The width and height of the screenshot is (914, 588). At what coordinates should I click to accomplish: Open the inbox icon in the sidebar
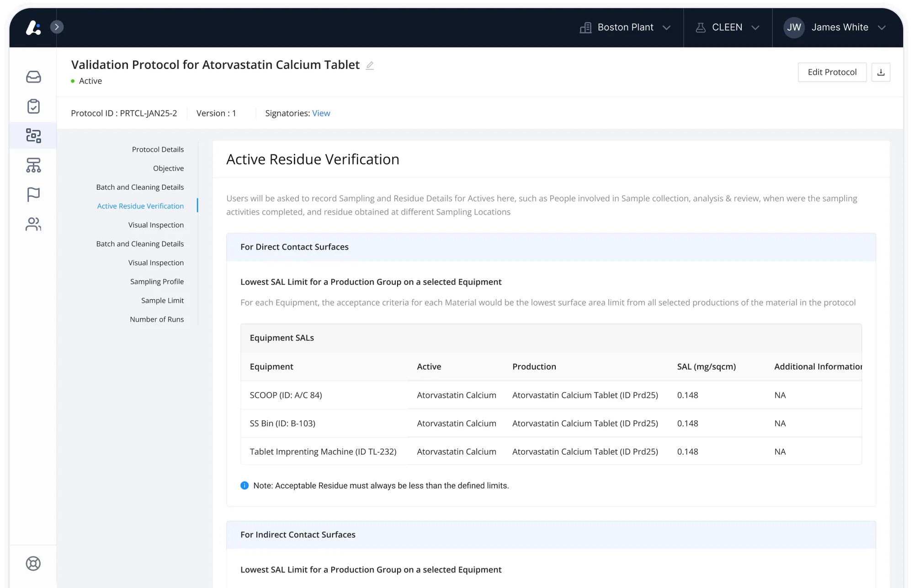tap(33, 77)
